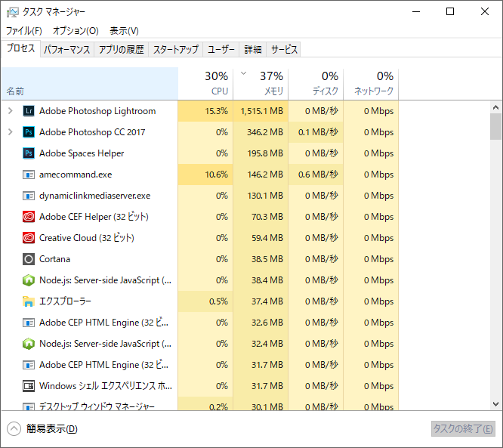
Task: Switch to the ユーザー tab
Action: (x=221, y=49)
